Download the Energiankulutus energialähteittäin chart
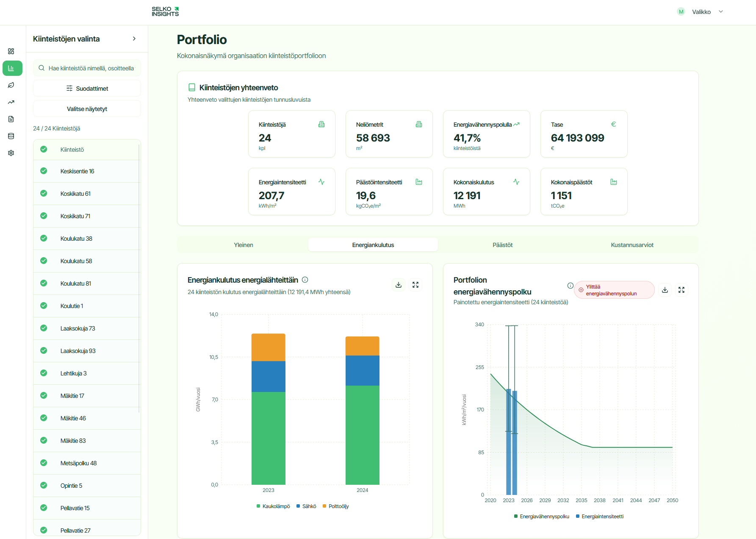 click(x=398, y=285)
